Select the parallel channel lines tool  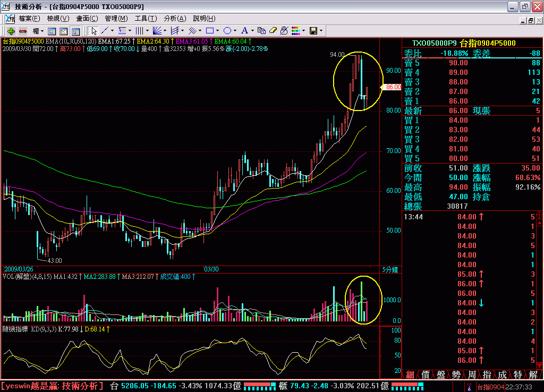pos(175,31)
